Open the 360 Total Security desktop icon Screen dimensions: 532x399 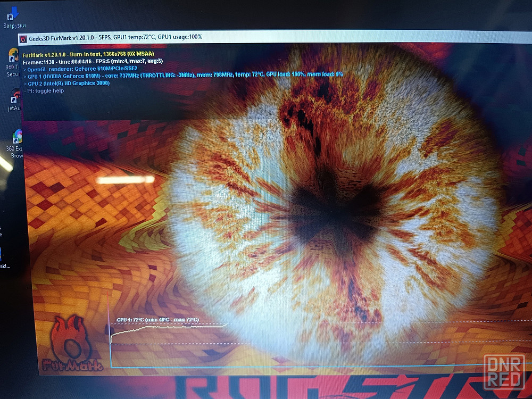pos(13,63)
